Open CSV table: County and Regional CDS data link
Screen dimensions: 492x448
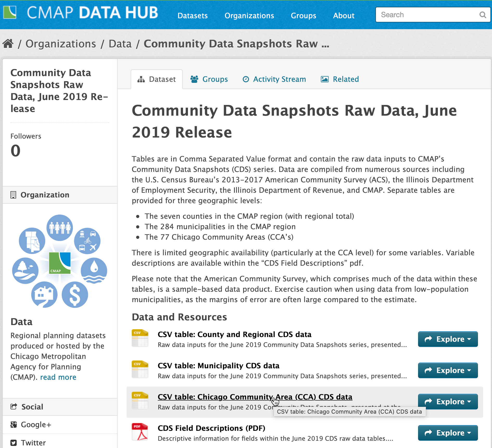pos(235,334)
